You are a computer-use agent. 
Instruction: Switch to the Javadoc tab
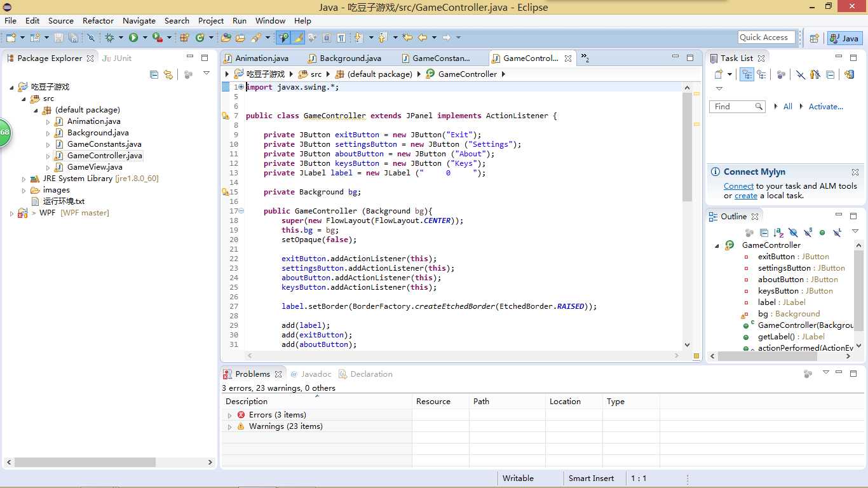pyautogui.click(x=311, y=374)
